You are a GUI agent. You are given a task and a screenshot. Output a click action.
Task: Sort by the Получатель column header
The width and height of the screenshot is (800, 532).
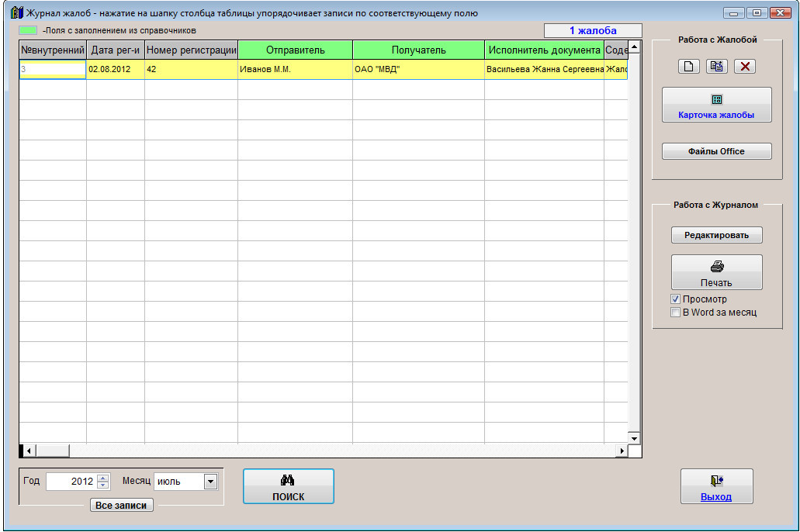click(418, 50)
